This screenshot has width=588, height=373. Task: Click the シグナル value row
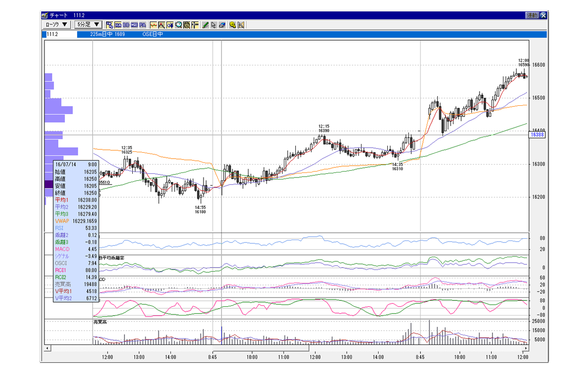pos(76,256)
